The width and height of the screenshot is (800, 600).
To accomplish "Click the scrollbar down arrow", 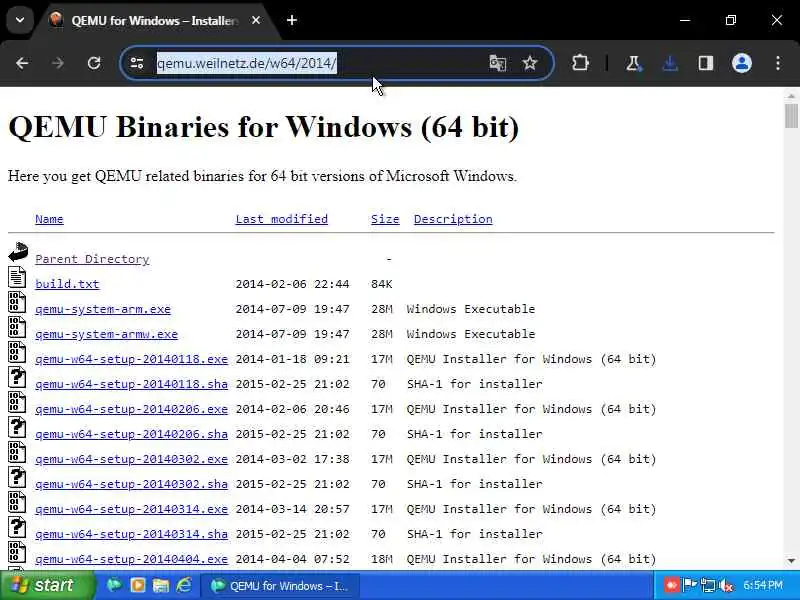I will (791, 561).
